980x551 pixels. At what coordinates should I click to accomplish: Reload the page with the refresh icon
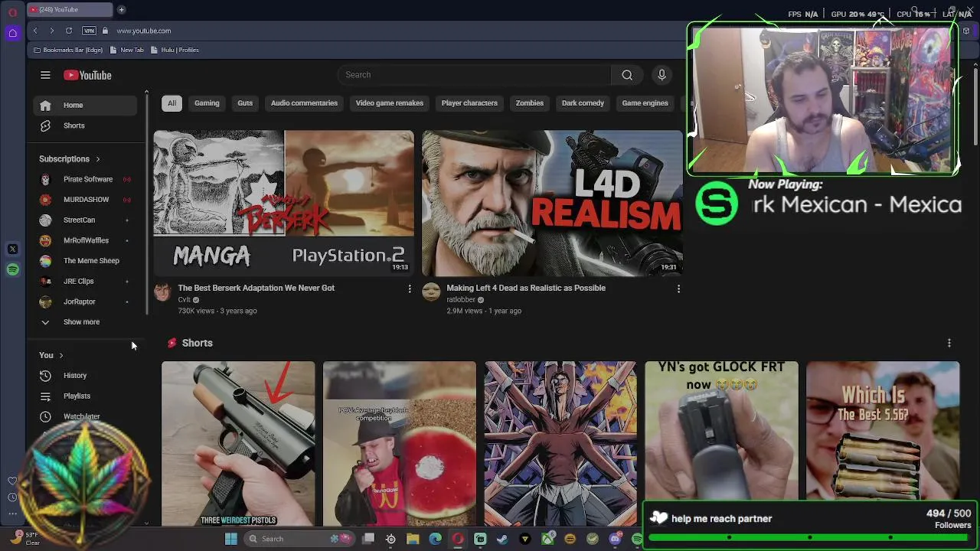[69, 31]
